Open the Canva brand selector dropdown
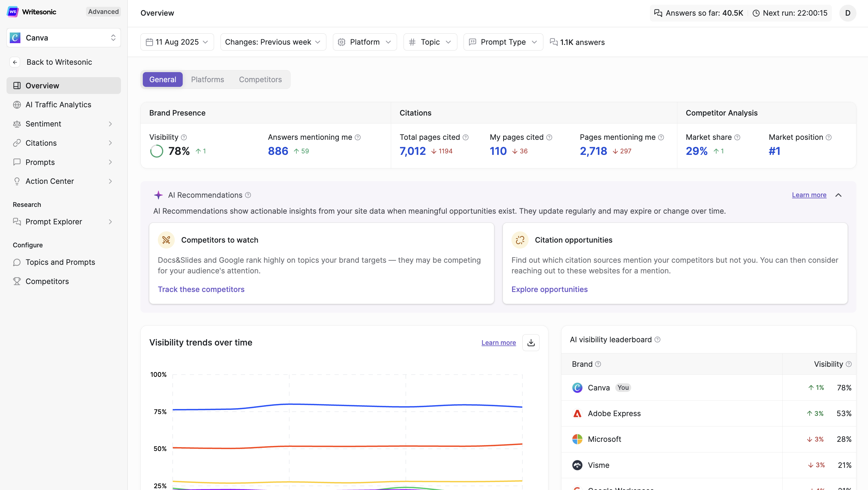 (64, 38)
